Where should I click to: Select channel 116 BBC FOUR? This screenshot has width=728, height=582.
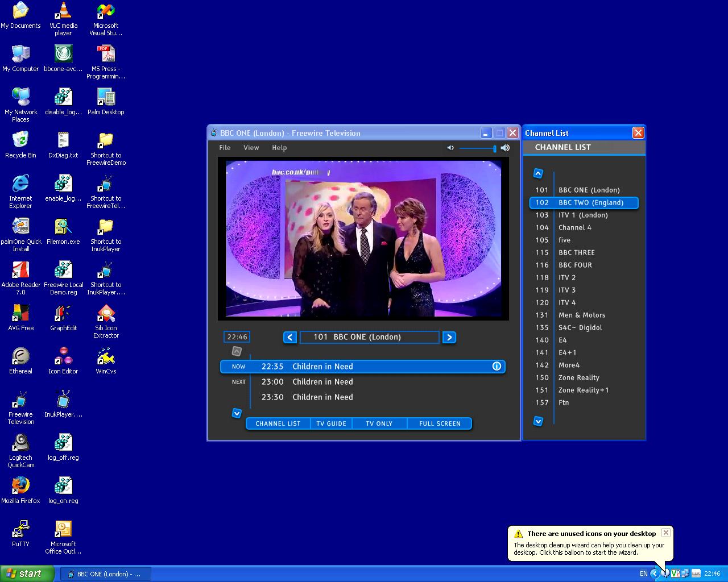coord(584,265)
